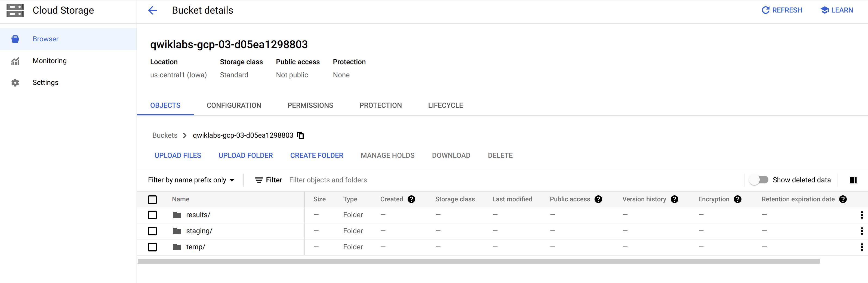Click the Monitoring chart icon in sidebar

[15, 61]
